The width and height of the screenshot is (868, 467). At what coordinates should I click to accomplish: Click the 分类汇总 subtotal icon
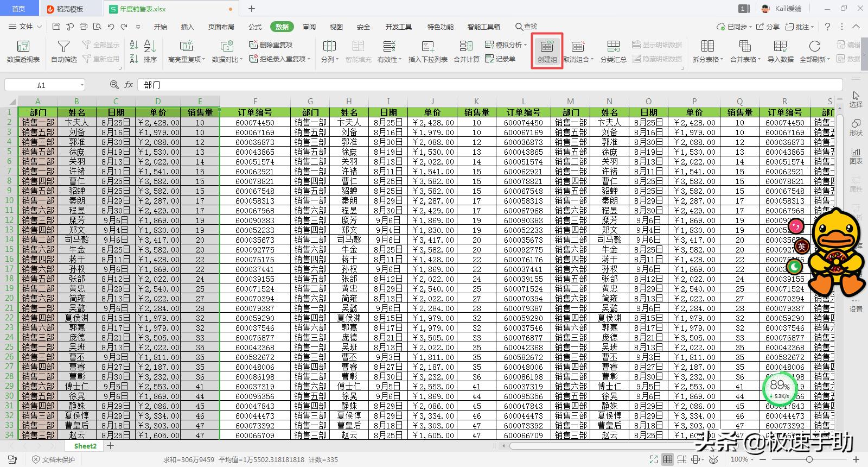(x=614, y=46)
